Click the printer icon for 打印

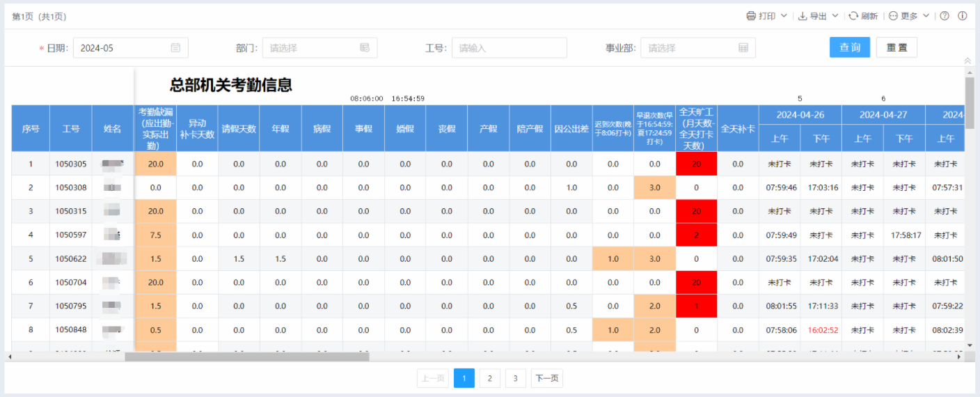[751, 16]
